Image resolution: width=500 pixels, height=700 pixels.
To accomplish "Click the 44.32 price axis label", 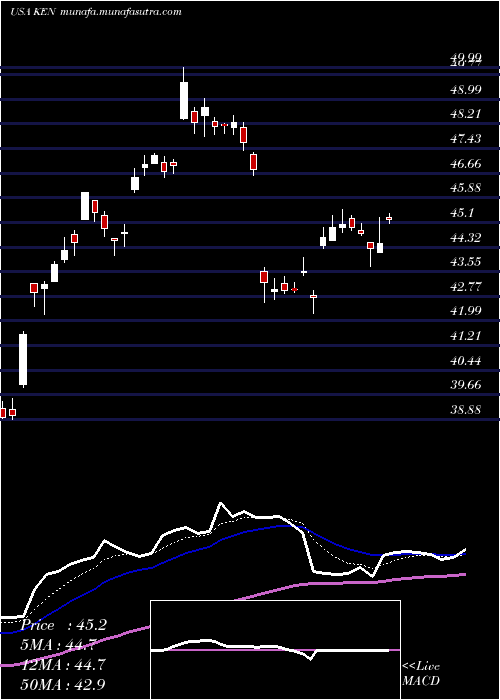I will tap(467, 238).
